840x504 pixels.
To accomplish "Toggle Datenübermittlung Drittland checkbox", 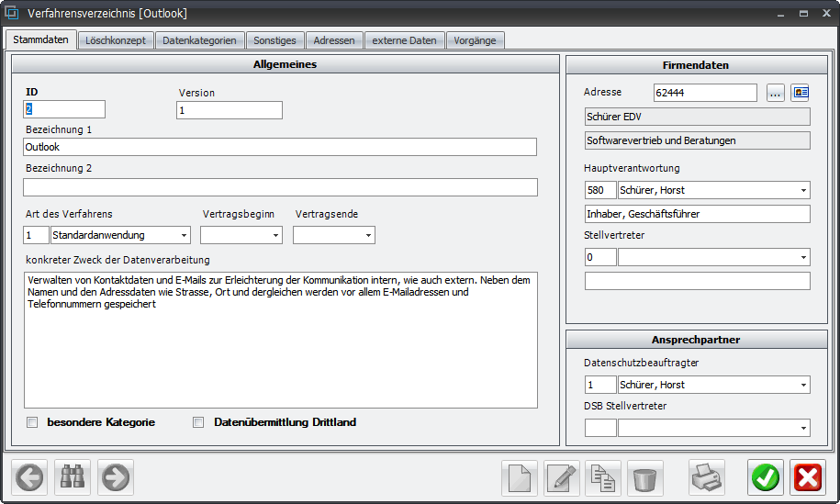I will pos(198,423).
